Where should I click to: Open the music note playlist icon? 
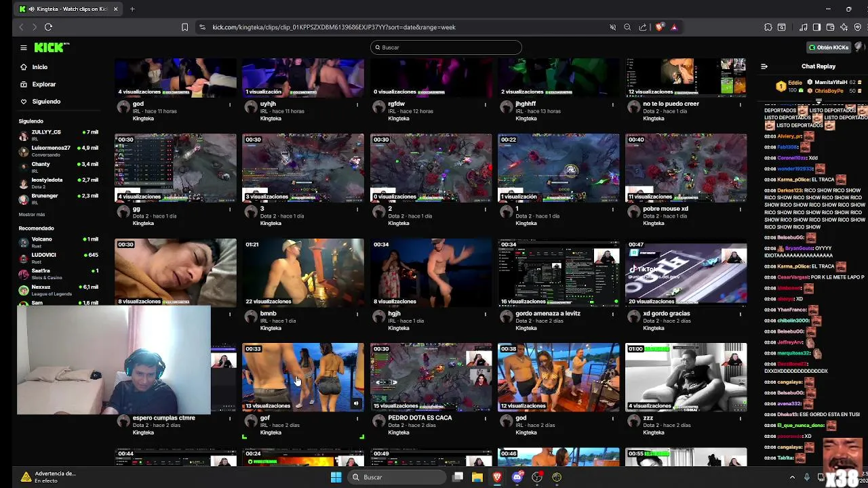click(804, 27)
